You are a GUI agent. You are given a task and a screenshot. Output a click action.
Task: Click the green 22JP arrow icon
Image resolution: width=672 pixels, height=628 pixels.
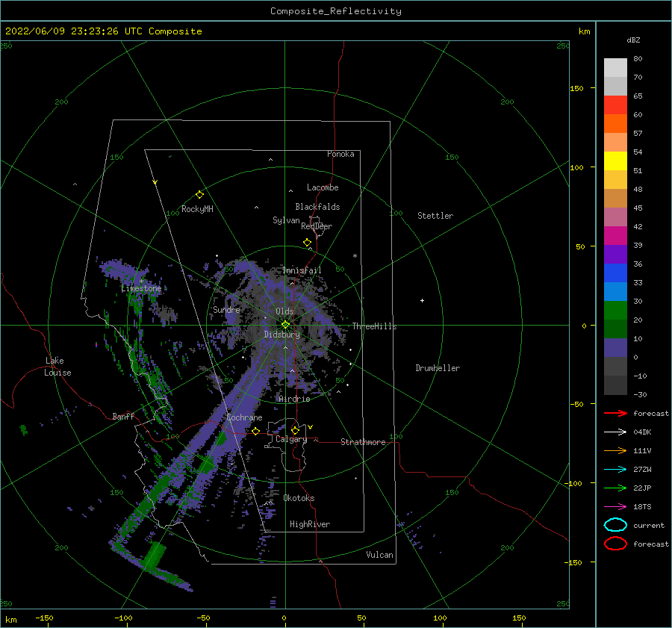(x=615, y=488)
